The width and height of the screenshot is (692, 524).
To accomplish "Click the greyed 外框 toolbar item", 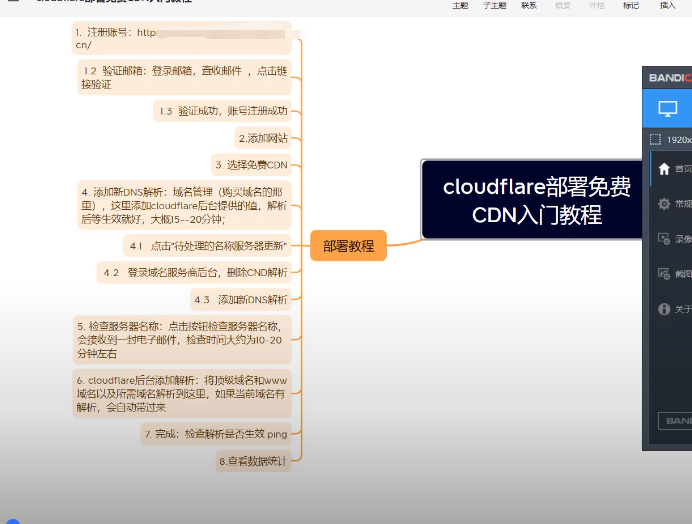I will pyautogui.click(x=597, y=5).
